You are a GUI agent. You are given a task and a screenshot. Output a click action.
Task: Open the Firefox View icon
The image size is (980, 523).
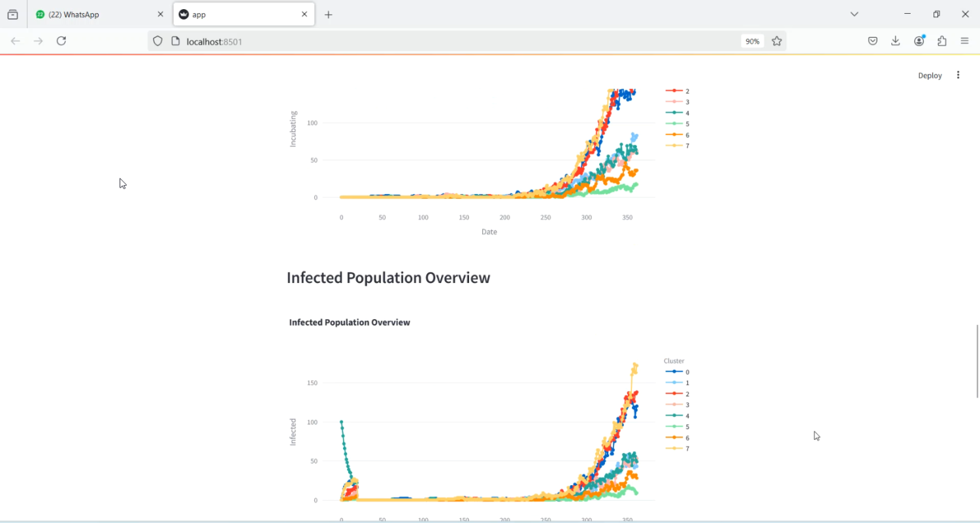pyautogui.click(x=12, y=14)
